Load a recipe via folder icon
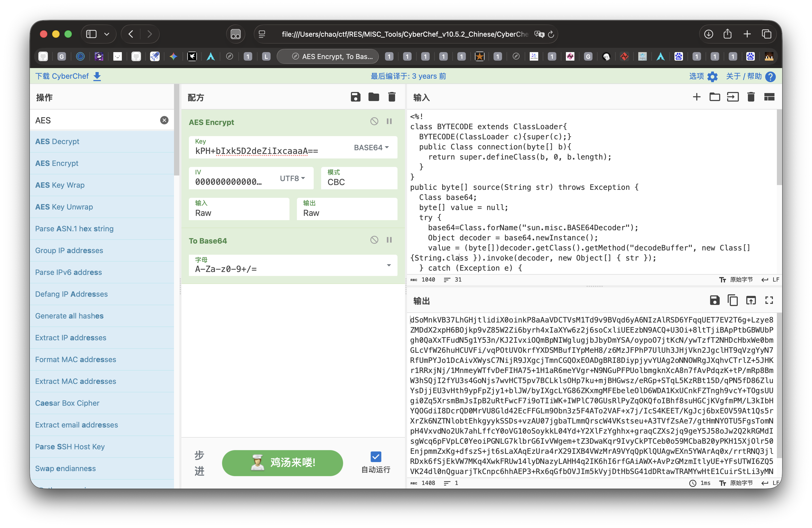Viewport: 812px width, 528px height. [374, 97]
